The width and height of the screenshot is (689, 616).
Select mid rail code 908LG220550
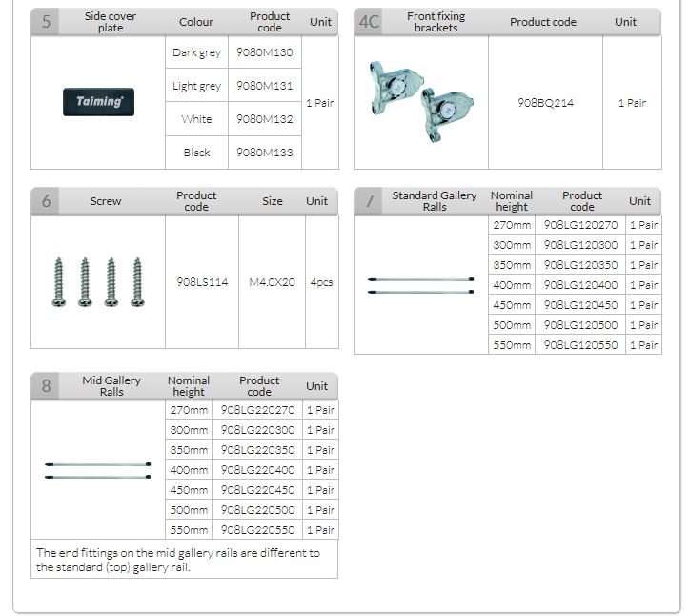[257, 530]
